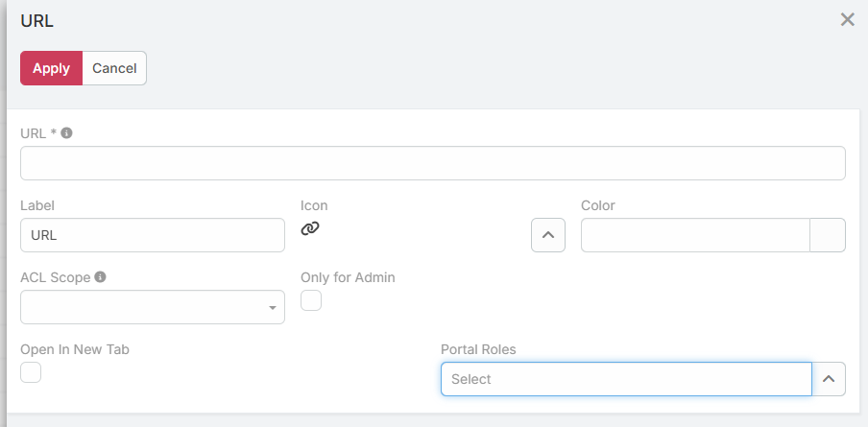Viewport: 868px width, 427px height.
Task: Click the Open In New Tab label
Action: tap(75, 349)
